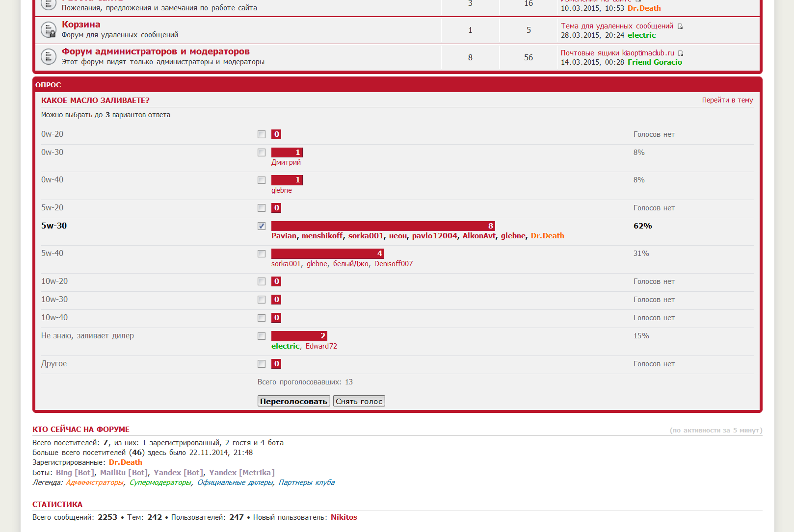Image resolution: width=794 pixels, height=532 pixels.
Task: Uncheck the 5w-30 poll option
Action: point(262,226)
